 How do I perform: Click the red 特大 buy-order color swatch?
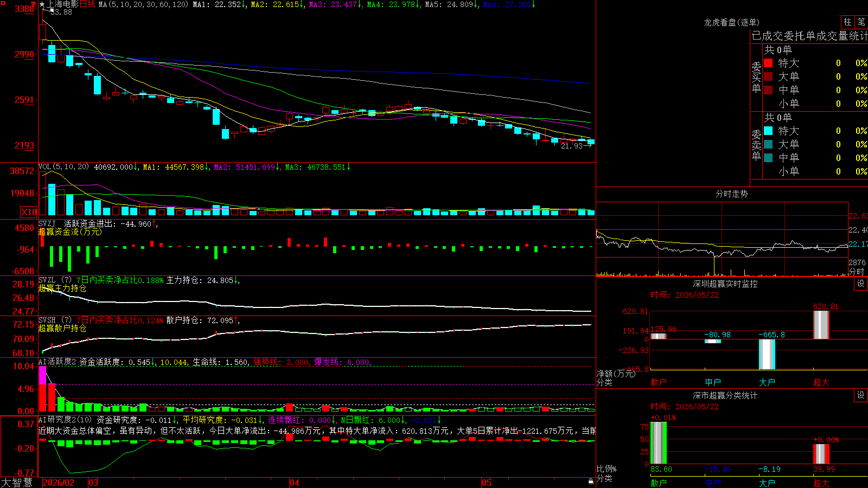[768, 63]
